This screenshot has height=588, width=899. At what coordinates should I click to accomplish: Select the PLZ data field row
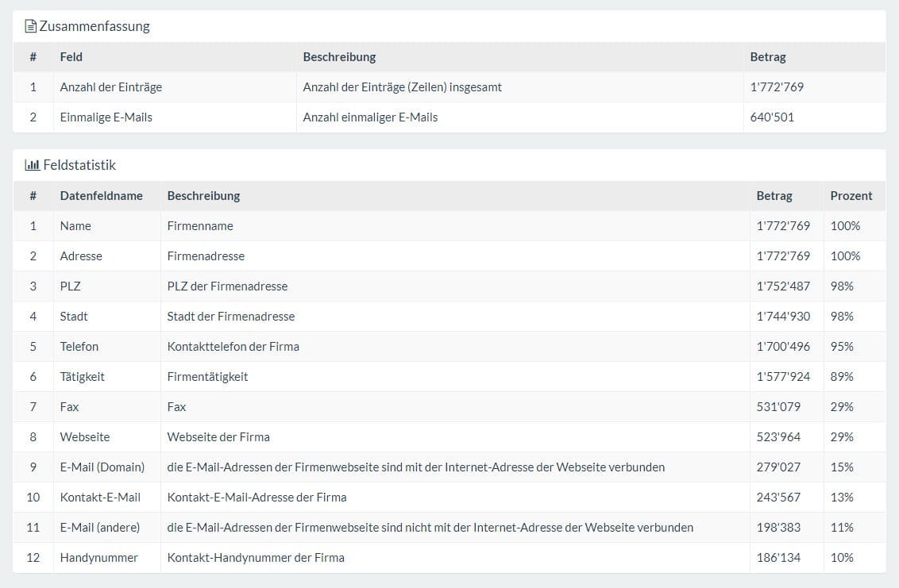coord(71,286)
